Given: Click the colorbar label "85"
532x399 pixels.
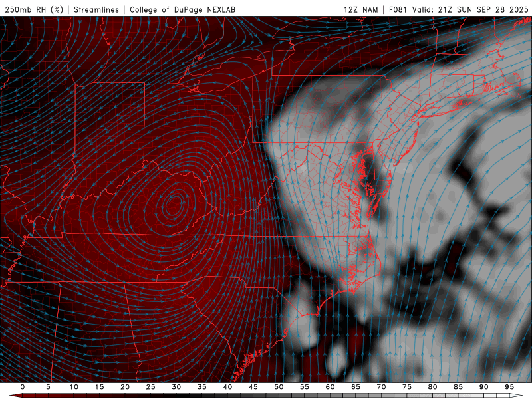Looking at the screenshot, I should point(458,387).
